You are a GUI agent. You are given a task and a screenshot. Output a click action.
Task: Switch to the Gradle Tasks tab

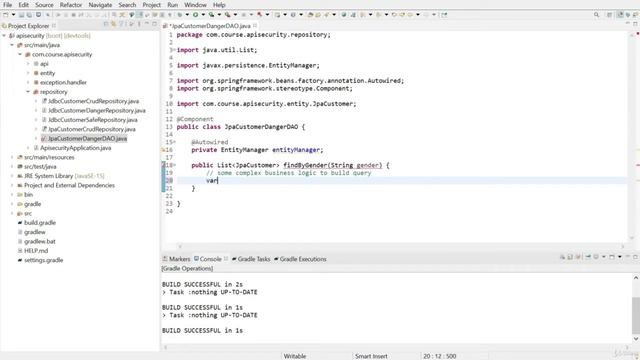251,259
